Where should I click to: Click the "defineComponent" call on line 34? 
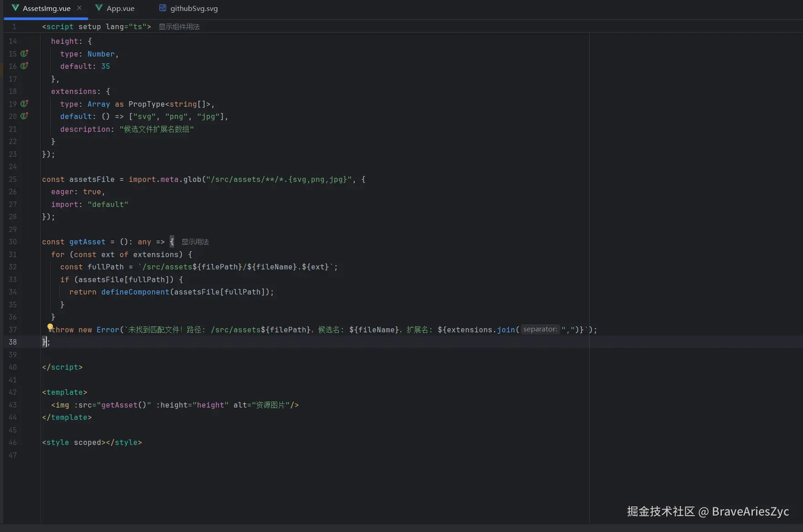135,292
